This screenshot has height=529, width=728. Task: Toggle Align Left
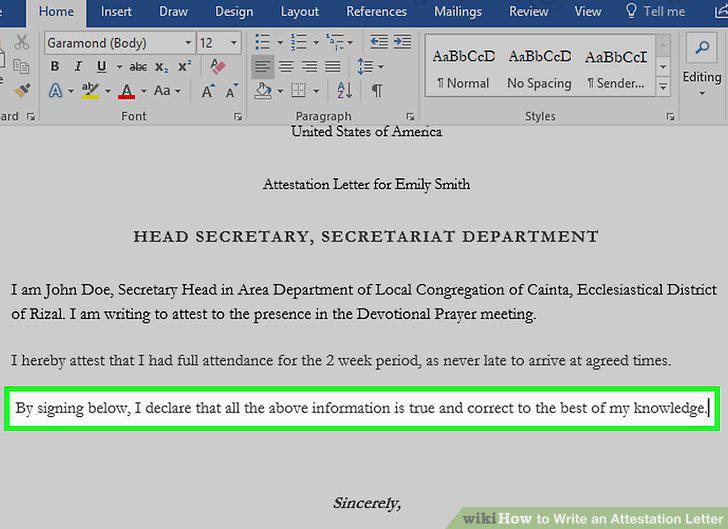click(x=263, y=67)
